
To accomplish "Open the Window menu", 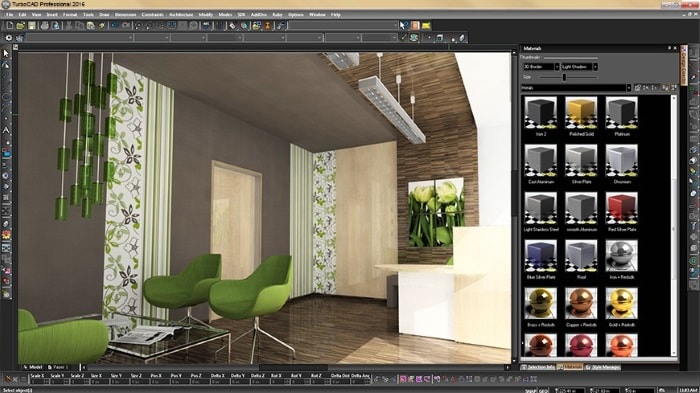I will pos(317,15).
